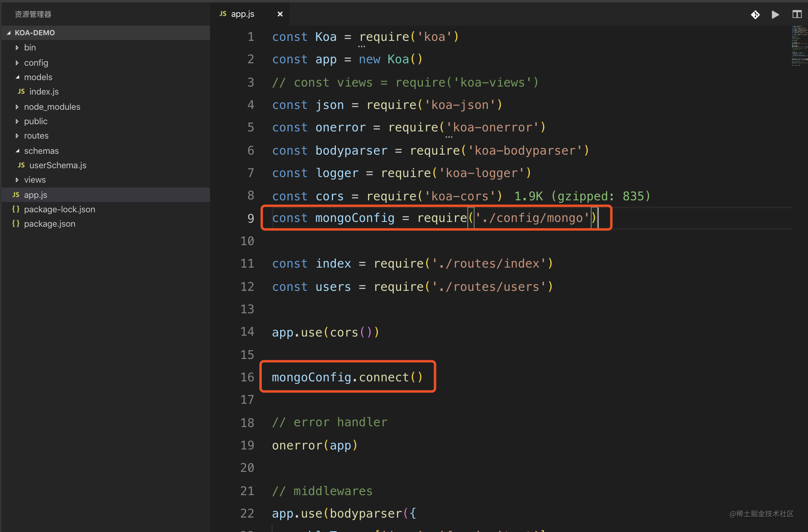Click the split editor icon
Screen dimensions: 808x532
(797, 14)
